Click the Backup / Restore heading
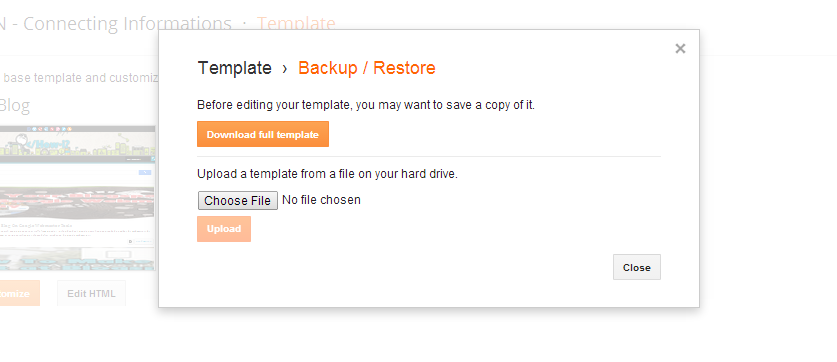837x362 pixels. (367, 68)
